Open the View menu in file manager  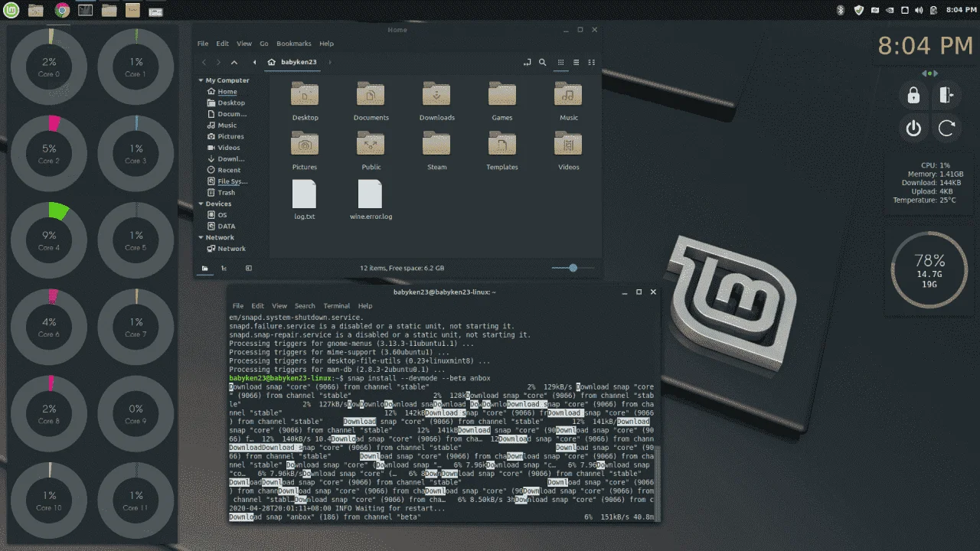click(244, 44)
